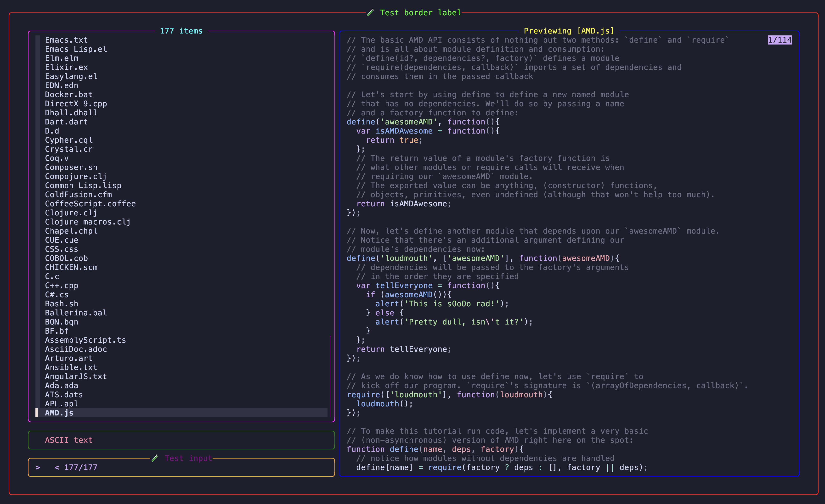Focus the query input field showing 177/177
Screen dimensions: 825x504
pyautogui.click(x=201, y=468)
